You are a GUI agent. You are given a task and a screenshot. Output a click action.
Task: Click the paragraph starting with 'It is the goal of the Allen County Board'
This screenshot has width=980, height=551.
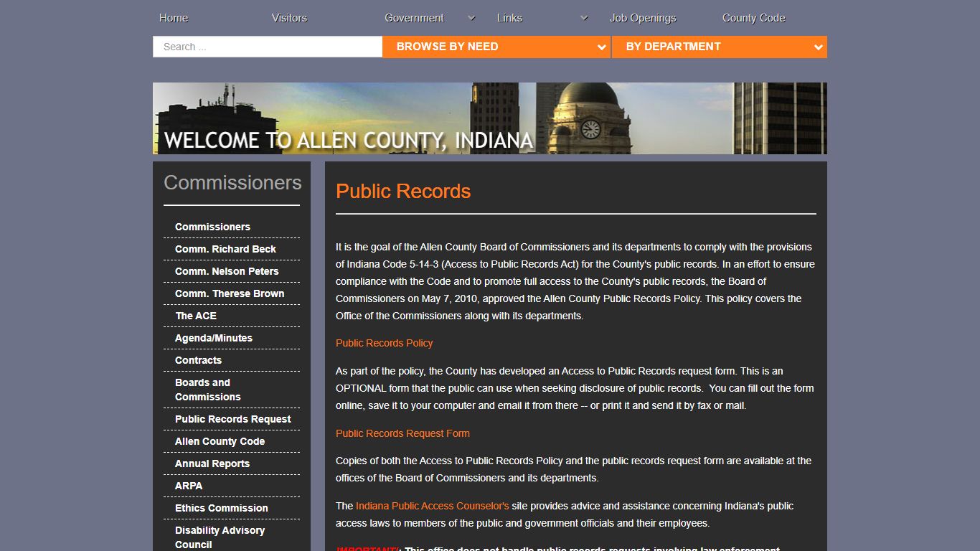575,281
